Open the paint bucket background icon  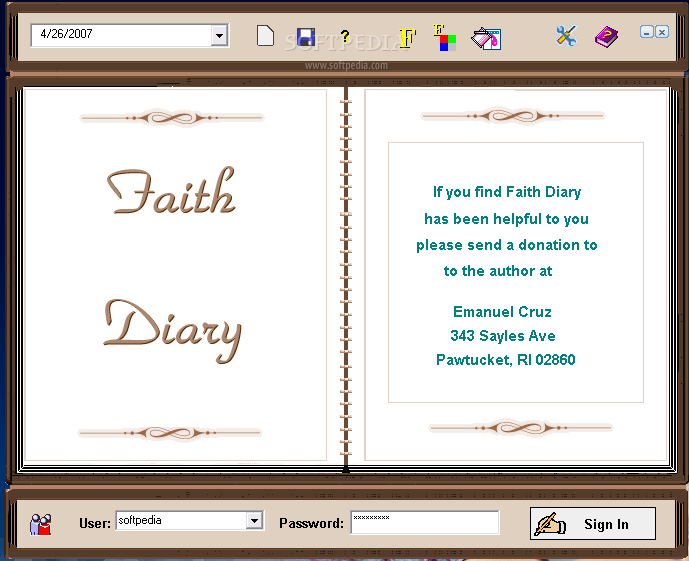click(486, 39)
